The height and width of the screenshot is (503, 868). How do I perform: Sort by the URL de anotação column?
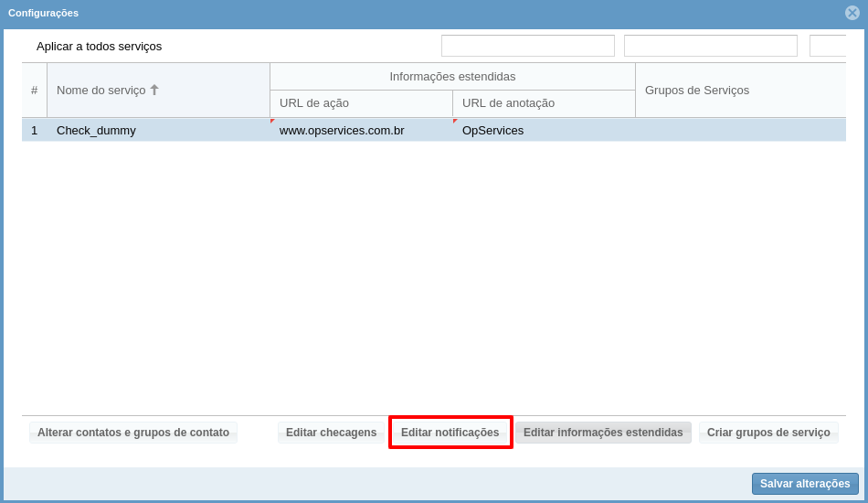tap(543, 103)
